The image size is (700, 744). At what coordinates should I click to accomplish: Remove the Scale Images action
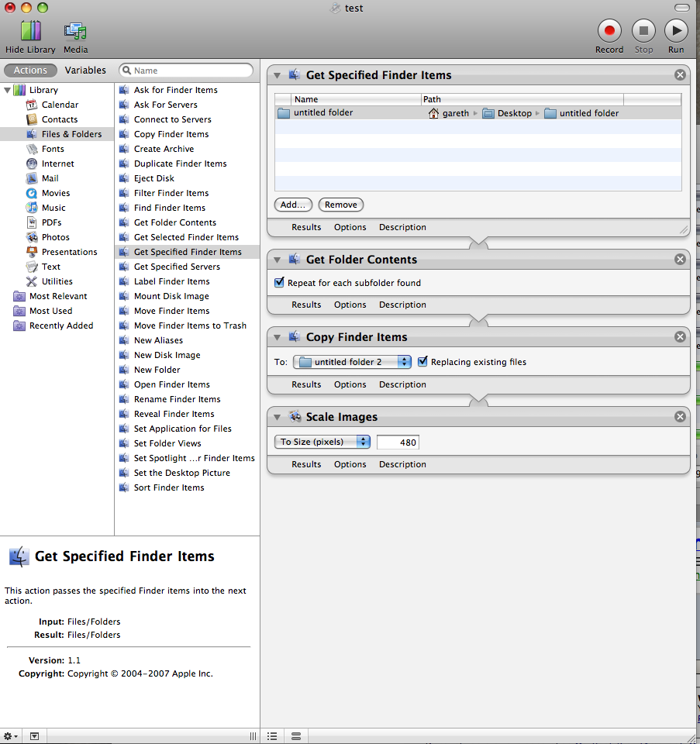click(680, 417)
